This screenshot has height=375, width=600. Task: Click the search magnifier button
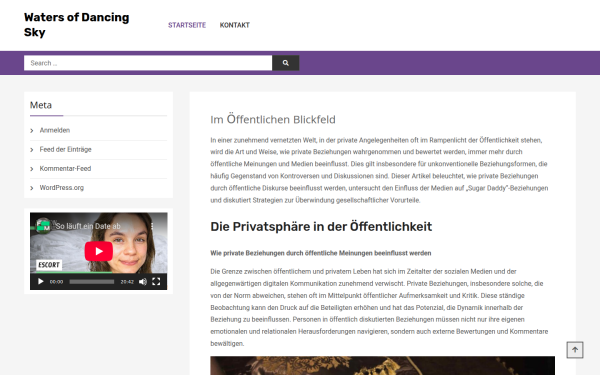(285, 63)
